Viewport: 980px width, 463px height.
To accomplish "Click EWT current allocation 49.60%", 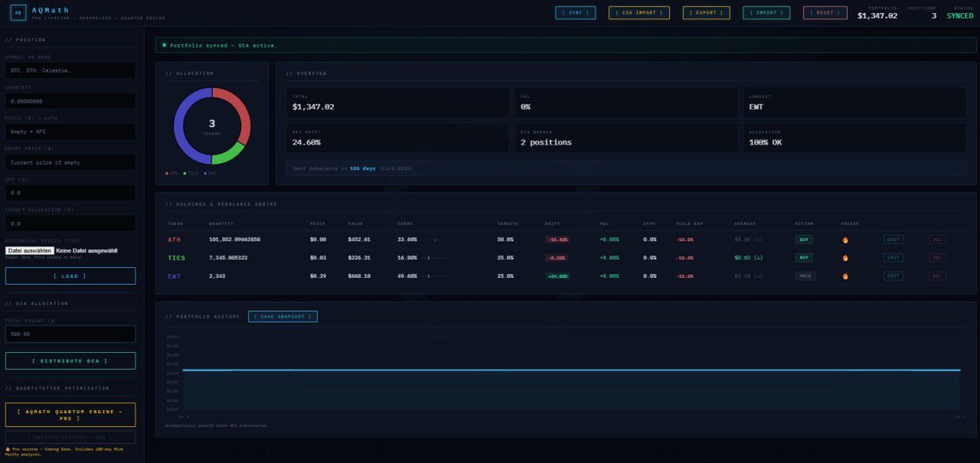I will pyautogui.click(x=407, y=276).
